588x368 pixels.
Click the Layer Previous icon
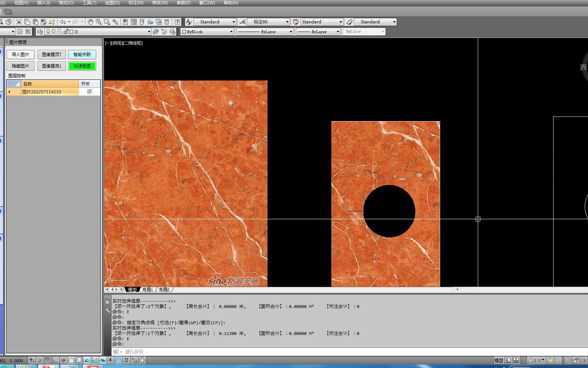point(164,32)
